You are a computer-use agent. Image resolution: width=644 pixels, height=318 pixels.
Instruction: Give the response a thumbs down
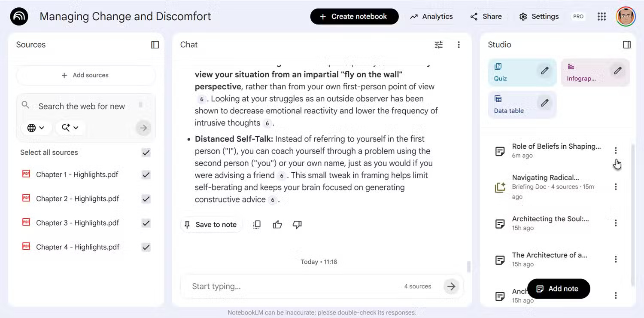(297, 224)
